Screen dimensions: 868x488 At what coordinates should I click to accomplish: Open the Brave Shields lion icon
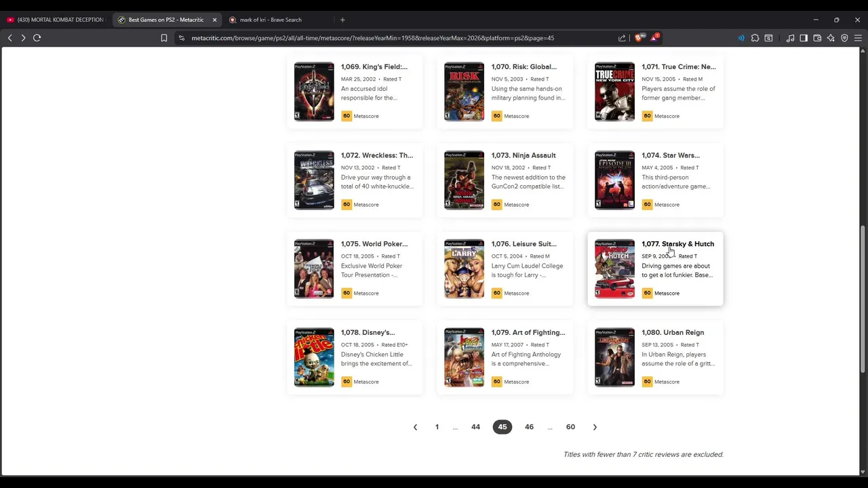tap(639, 38)
